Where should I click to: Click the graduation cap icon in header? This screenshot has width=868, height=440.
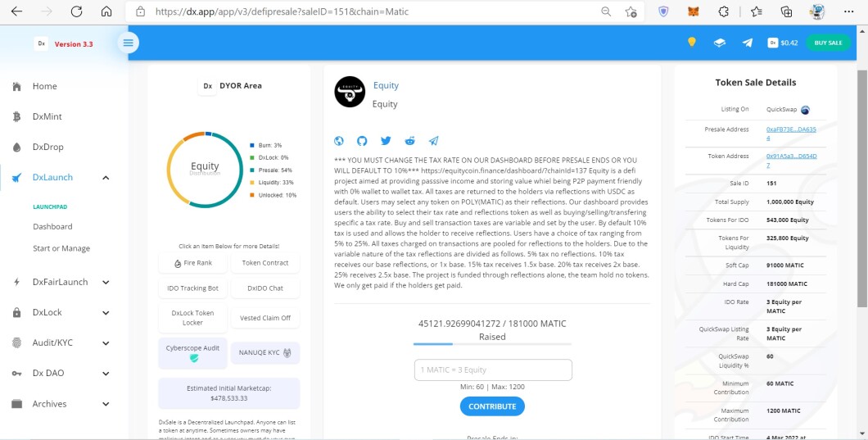click(719, 43)
